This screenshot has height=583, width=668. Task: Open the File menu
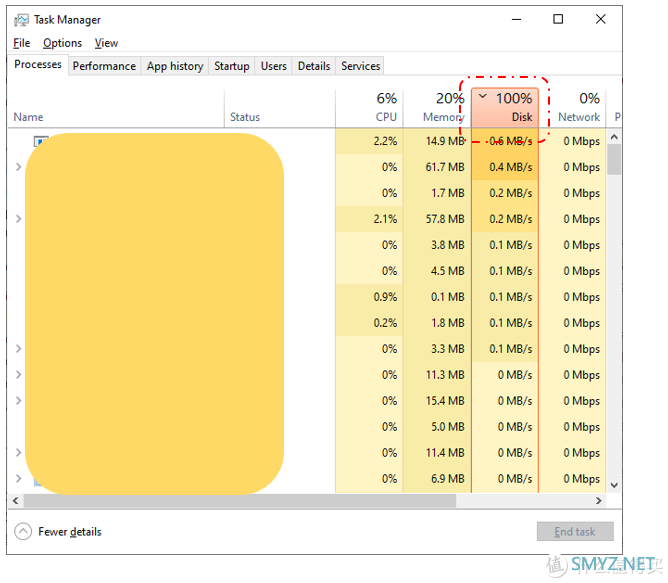click(x=22, y=43)
